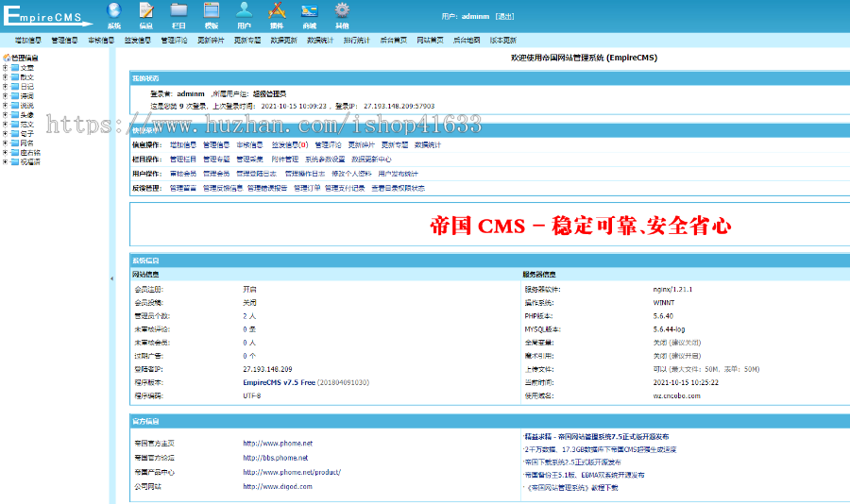Expand the 说说 tree node

[6, 105]
